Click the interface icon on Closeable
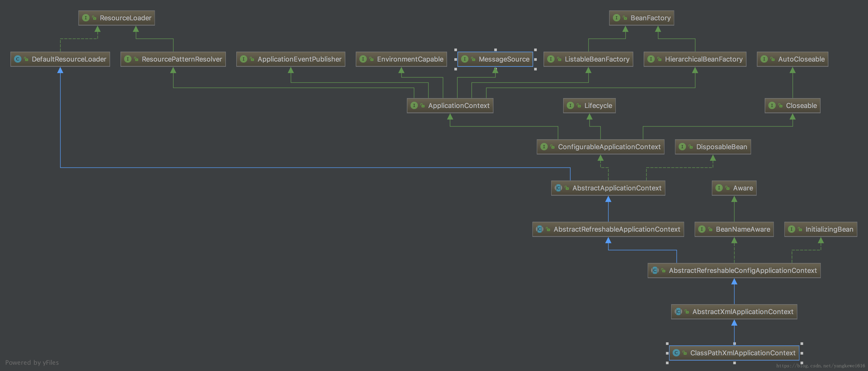The image size is (868, 371). (x=772, y=105)
